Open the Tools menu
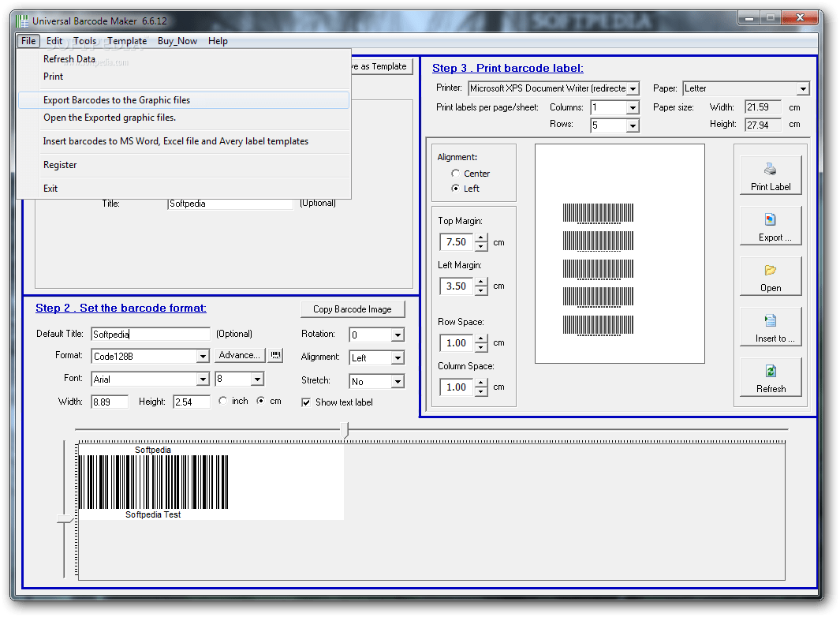This screenshot has height=617, width=840. [84, 41]
